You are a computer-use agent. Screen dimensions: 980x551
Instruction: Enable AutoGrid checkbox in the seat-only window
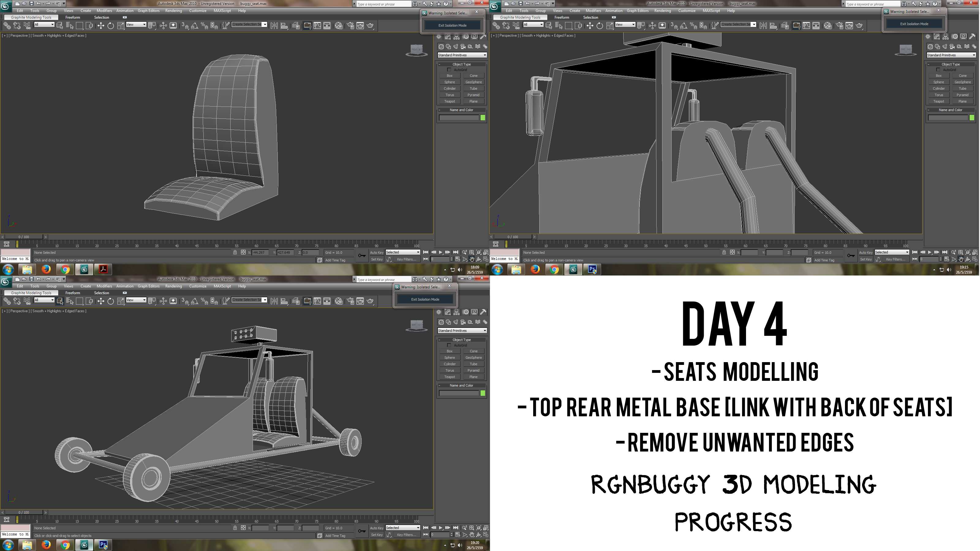449,69
